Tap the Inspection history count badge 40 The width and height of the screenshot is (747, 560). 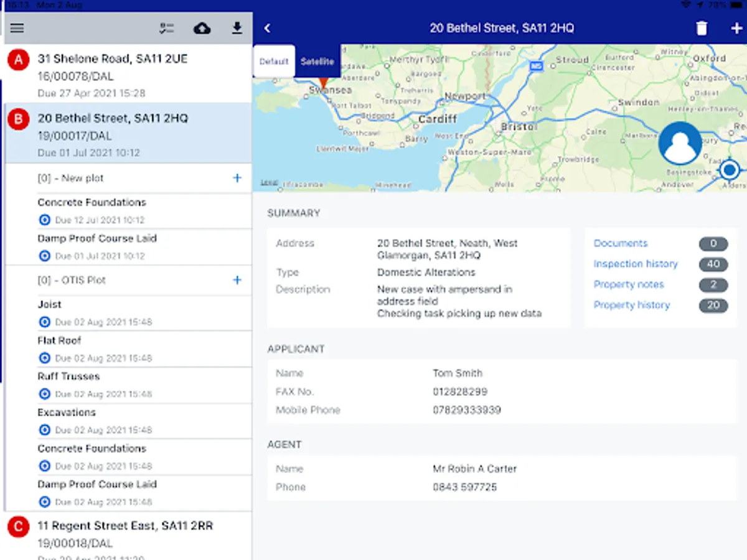(713, 264)
